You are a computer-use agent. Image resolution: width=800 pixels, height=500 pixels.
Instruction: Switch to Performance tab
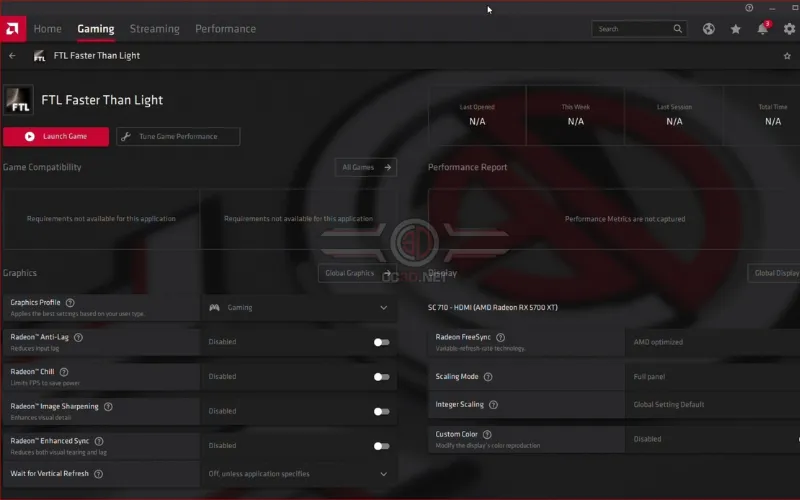(x=226, y=29)
